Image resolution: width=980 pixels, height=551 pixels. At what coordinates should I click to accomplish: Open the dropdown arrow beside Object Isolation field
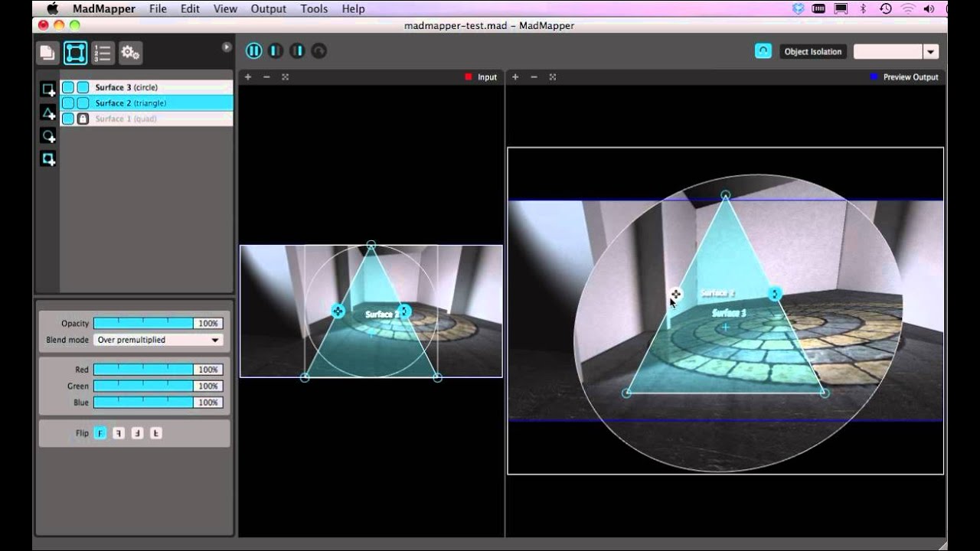pyautogui.click(x=931, y=51)
